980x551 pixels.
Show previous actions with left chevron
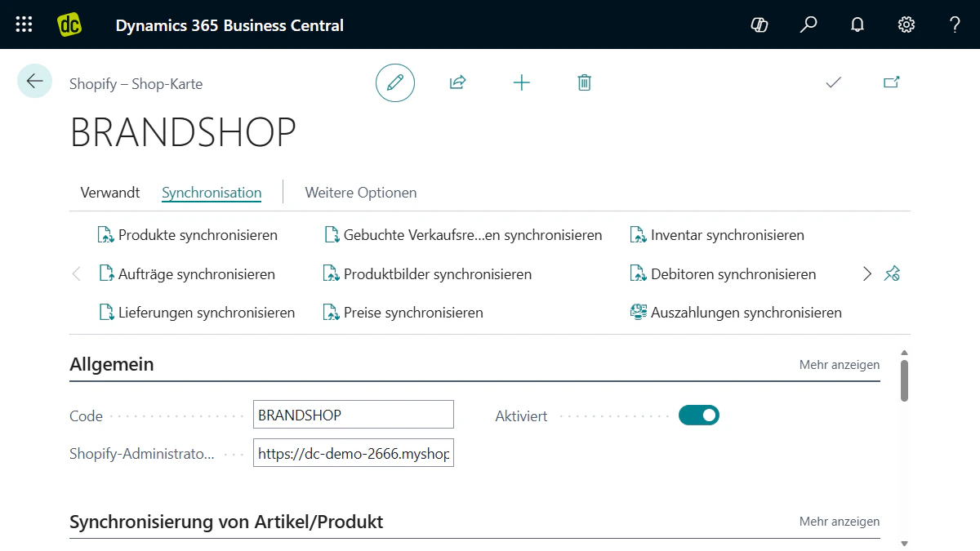(x=77, y=274)
